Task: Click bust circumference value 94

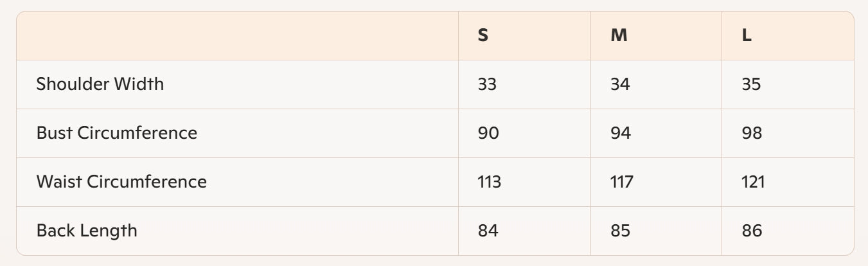Action: click(x=621, y=133)
